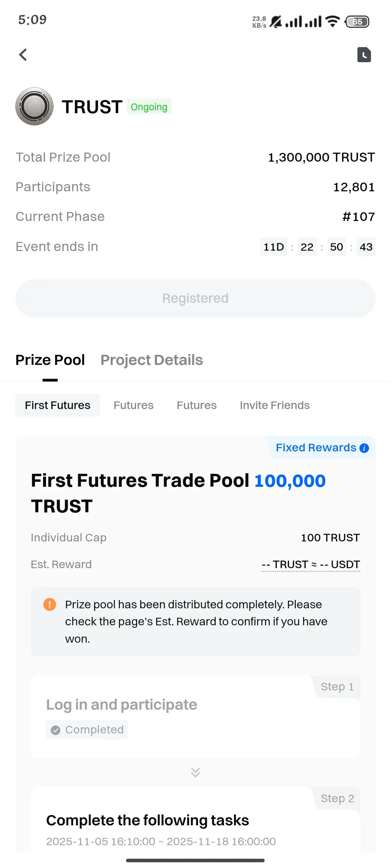Tap the orange warning exclamation icon
The width and height of the screenshot is (391, 868).
(50, 604)
